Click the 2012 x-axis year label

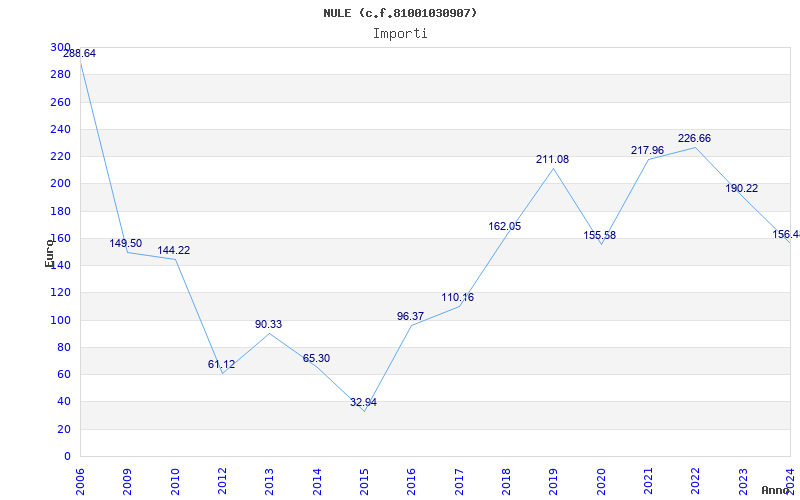tap(222, 482)
